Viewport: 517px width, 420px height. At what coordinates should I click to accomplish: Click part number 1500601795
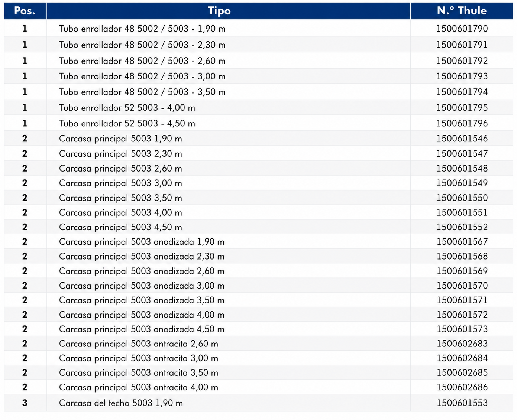tap(462, 108)
